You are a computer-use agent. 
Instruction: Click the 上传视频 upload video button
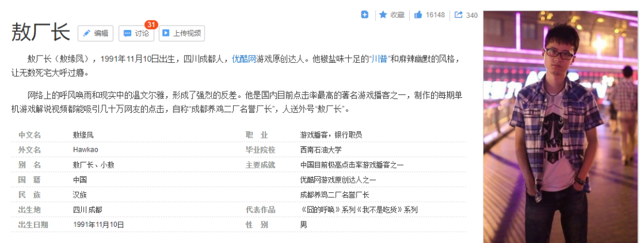(182, 33)
